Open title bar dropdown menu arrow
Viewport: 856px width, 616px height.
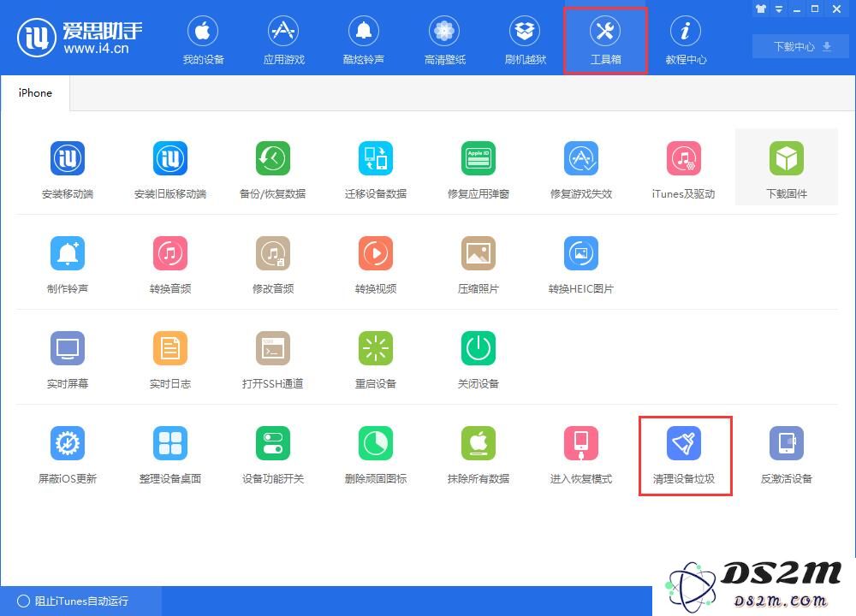[x=779, y=9]
